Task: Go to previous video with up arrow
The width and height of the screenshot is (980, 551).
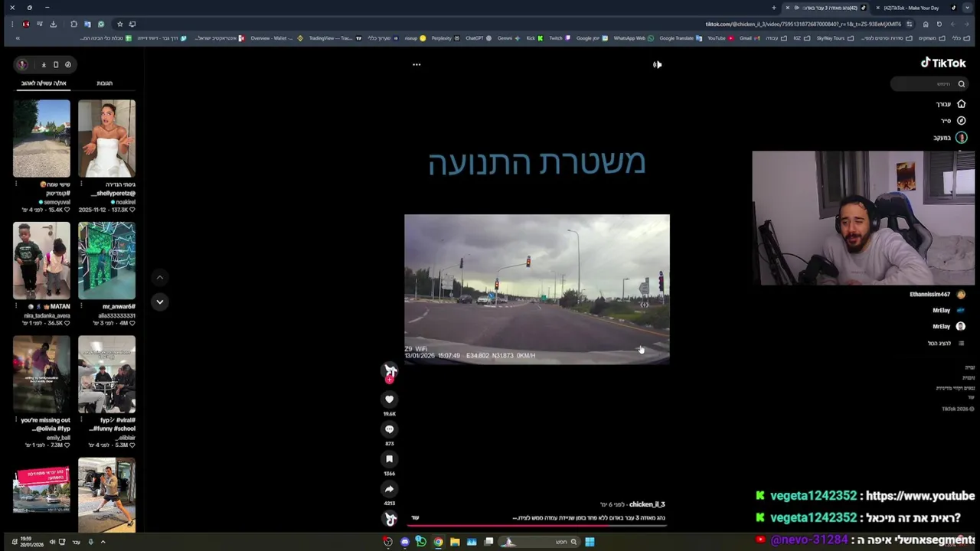Action: 159,278
